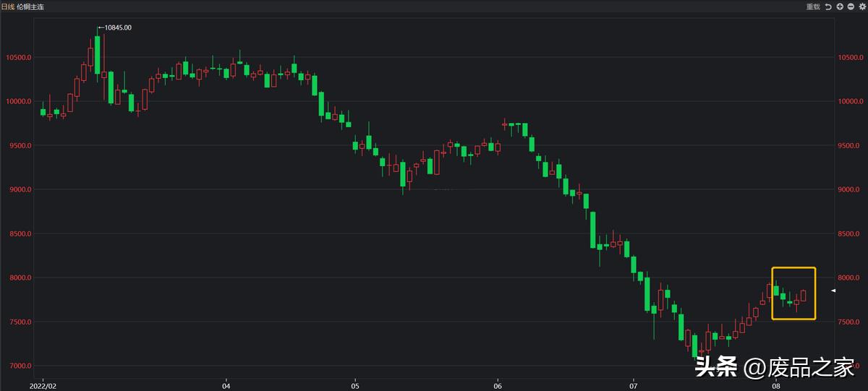This screenshot has width=868, height=391.
Task: Zoom out with the minus icon
Action: 851,7
